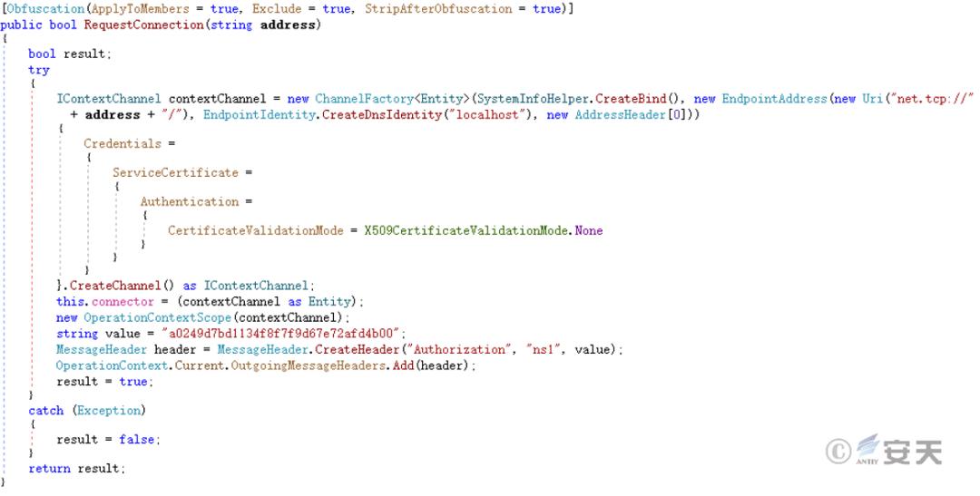The height and width of the screenshot is (496, 980).
Task: Open the CreateHeader method reference
Action: coord(357,350)
